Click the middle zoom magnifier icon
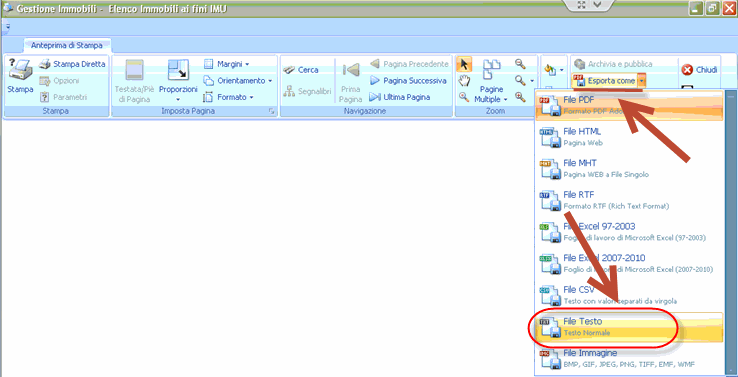Screen dimensions: 738x377 [x=520, y=81]
